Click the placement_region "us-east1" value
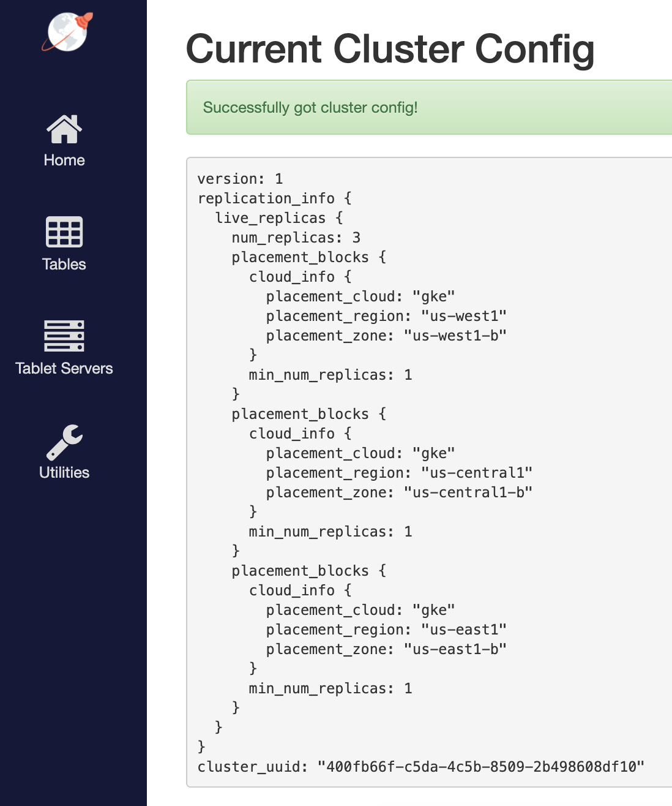 point(463,630)
